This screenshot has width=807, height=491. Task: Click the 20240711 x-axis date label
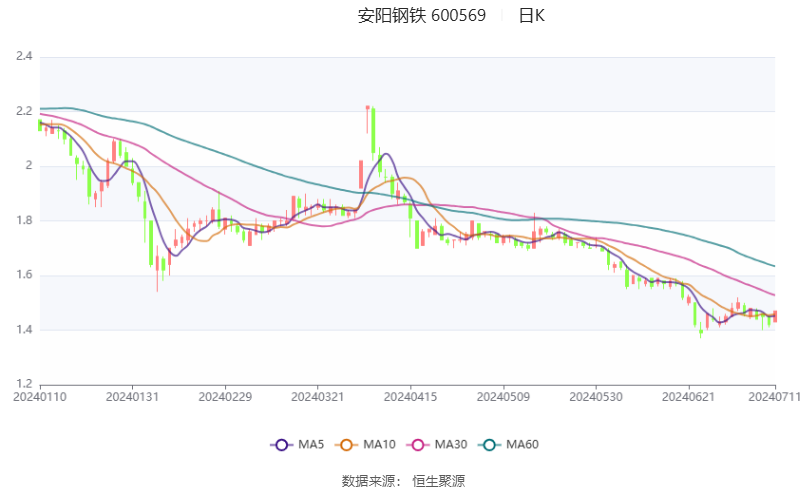click(775, 397)
